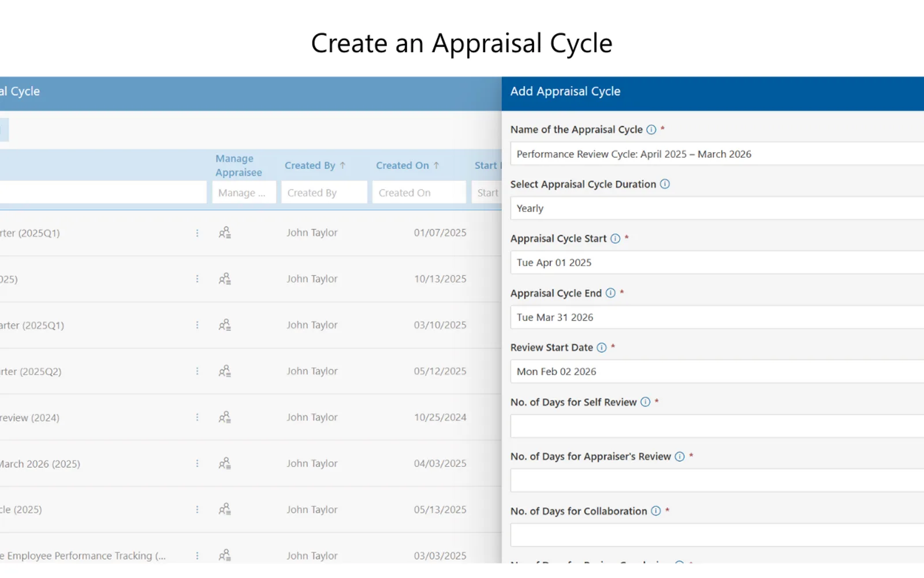Viewport: 924px width, 578px height.
Task: Open three-dot menu for March 2026 (2025) row
Action: [x=197, y=464]
